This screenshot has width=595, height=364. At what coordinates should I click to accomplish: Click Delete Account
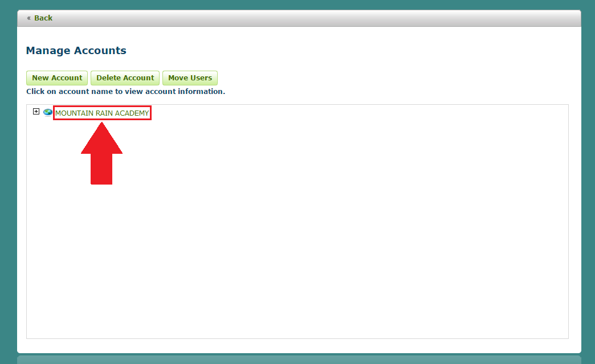click(125, 77)
